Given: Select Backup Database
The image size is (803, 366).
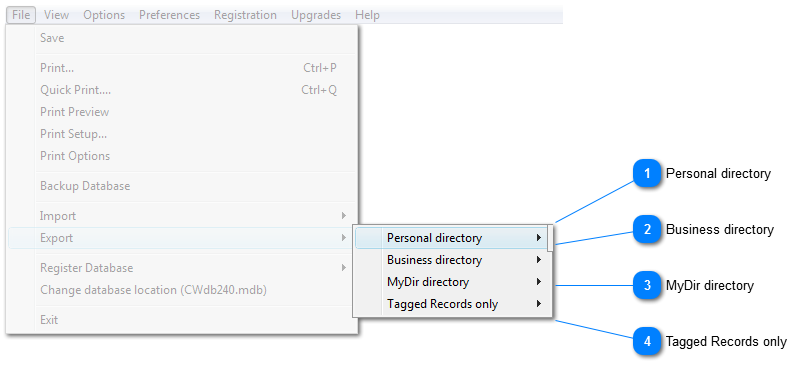Looking at the screenshot, I should point(182,186).
